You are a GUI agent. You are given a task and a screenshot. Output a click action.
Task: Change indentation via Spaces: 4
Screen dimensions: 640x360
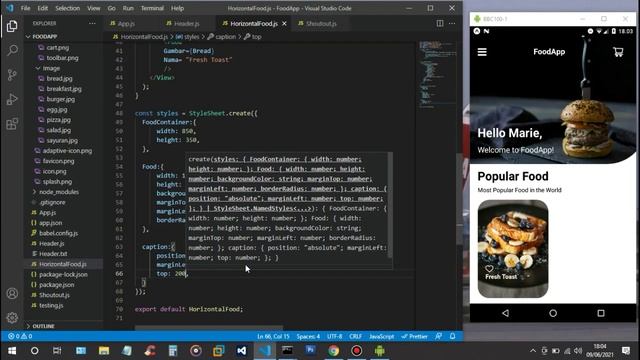pyautogui.click(x=308, y=336)
